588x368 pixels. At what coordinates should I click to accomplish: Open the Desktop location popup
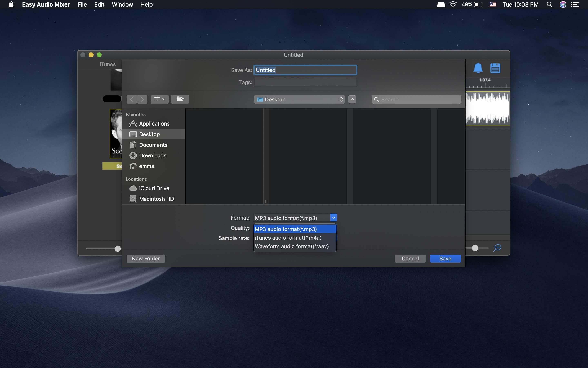(299, 99)
